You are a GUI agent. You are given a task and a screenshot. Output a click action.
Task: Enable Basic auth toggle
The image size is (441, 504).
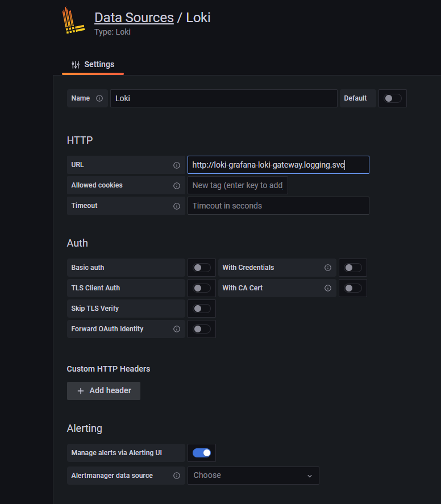coord(202,268)
